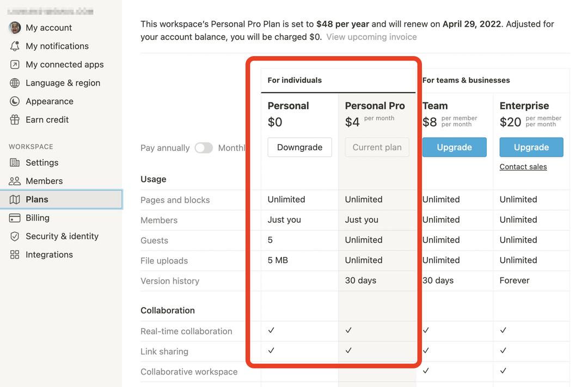Click the people icon for Members
Screen dimensions: 588x387
(x=15, y=181)
